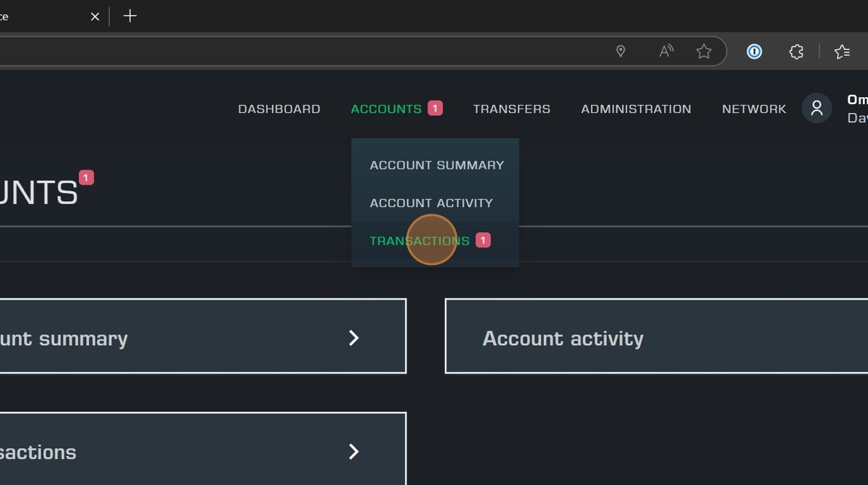
Task: Open a new browser tab
Action: click(x=130, y=16)
